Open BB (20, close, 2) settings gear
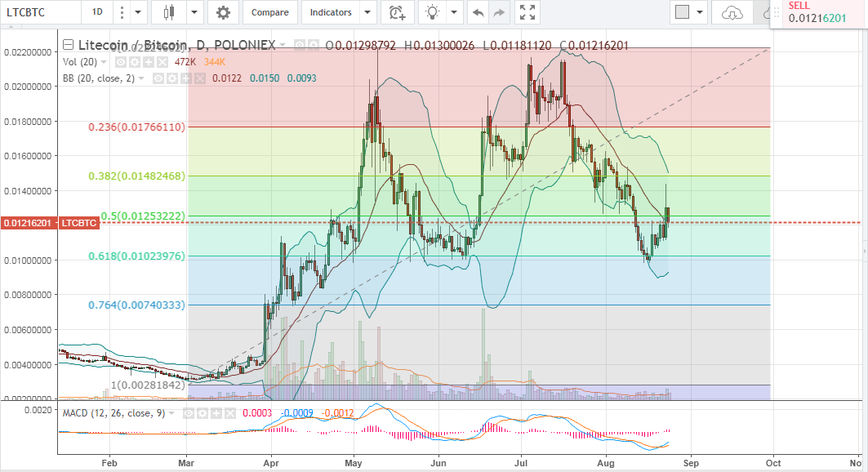 tap(172, 78)
